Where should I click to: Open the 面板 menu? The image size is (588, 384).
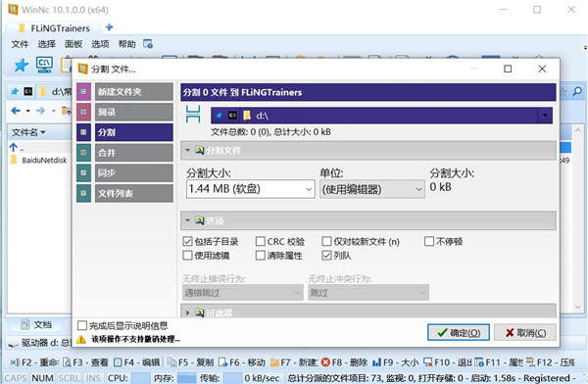point(73,44)
